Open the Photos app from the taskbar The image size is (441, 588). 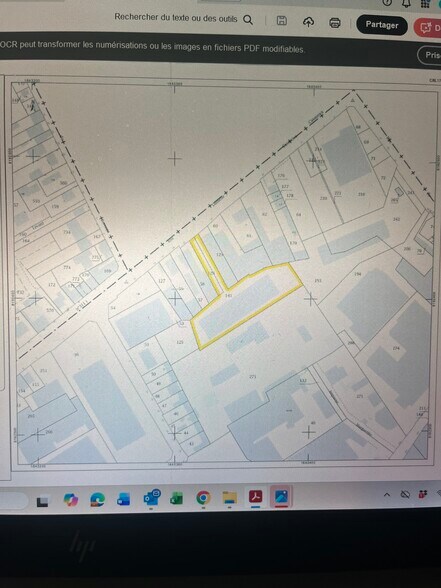tap(281, 497)
